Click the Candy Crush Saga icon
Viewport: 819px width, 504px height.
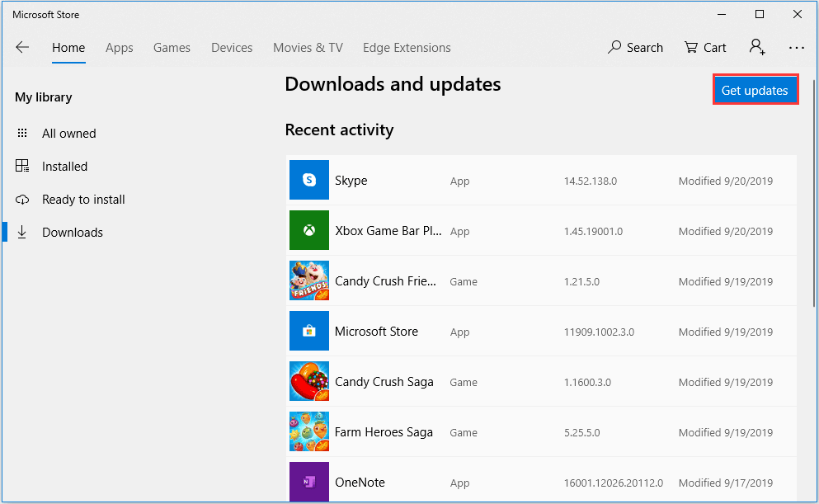(x=308, y=381)
